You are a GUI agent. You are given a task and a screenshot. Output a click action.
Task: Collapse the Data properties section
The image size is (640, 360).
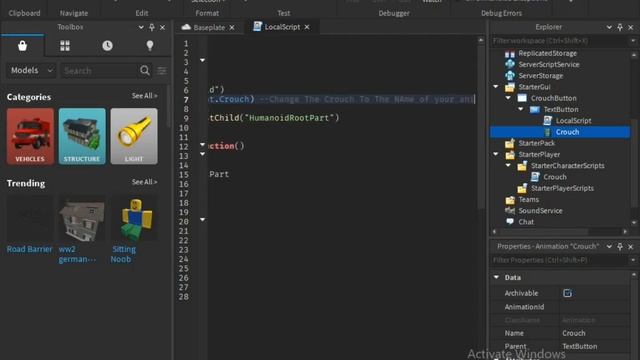(496, 277)
